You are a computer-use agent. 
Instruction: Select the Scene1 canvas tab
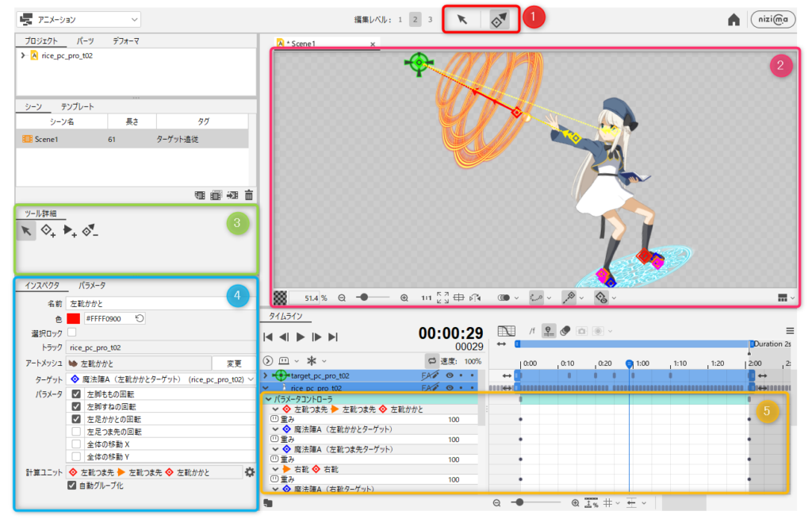326,44
